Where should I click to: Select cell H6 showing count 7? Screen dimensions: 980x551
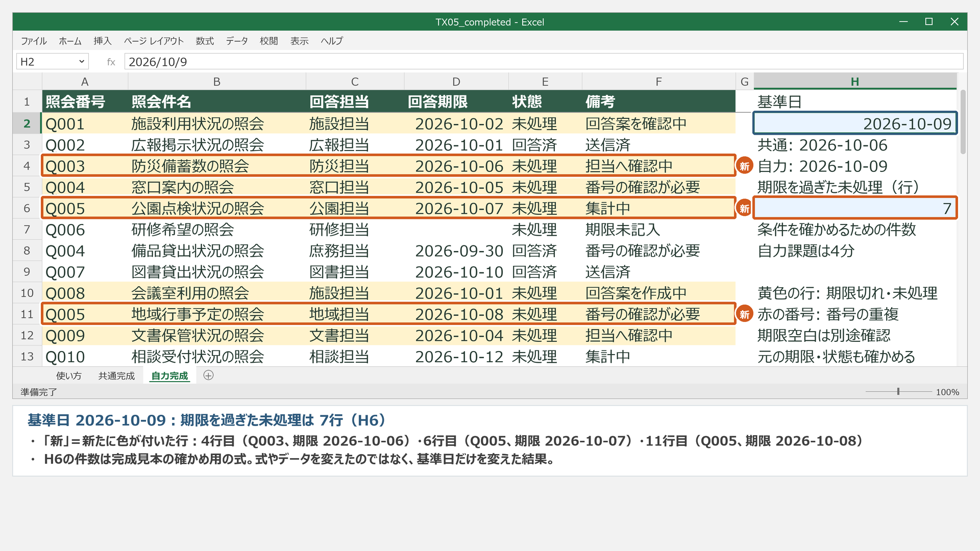(x=855, y=208)
